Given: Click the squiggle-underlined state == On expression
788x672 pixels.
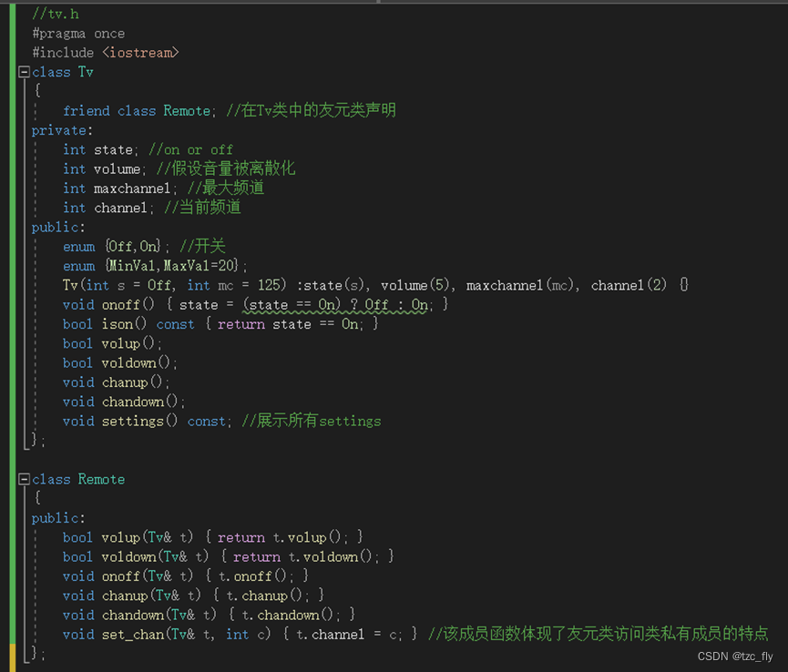Looking at the screenshot, I should [x=336, y=305].
